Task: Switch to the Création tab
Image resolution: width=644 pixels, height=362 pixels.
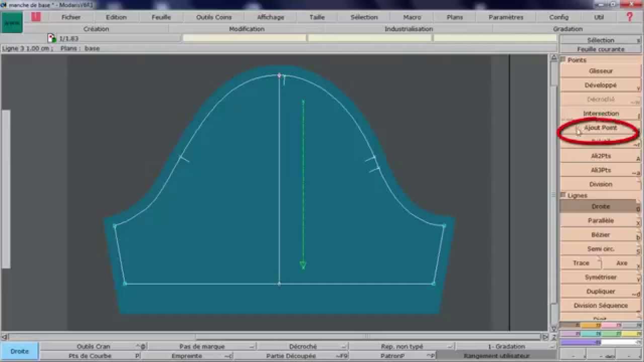Action: pyautogui.click(x=96, y=29)
